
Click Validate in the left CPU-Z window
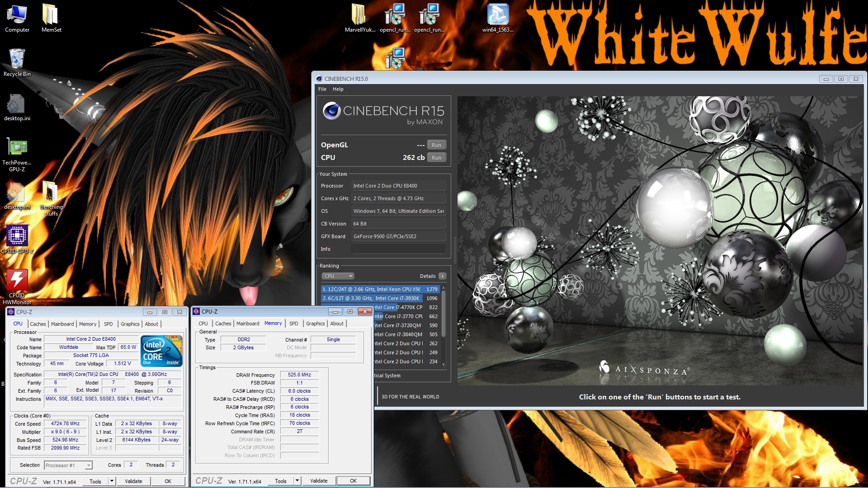click(133, 481)
